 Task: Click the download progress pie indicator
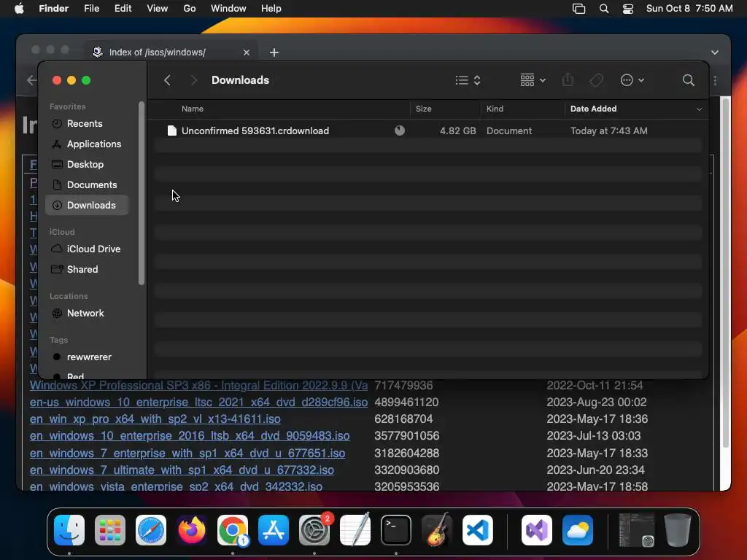[400, 131]
